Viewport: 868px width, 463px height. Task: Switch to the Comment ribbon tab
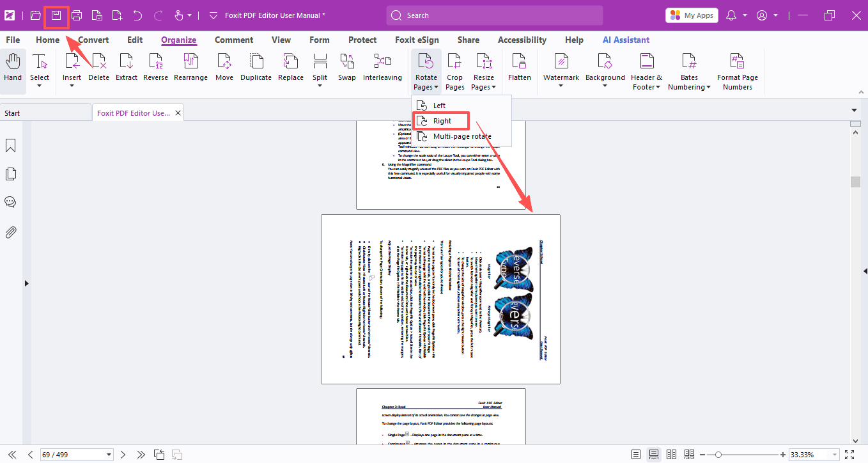234,40
